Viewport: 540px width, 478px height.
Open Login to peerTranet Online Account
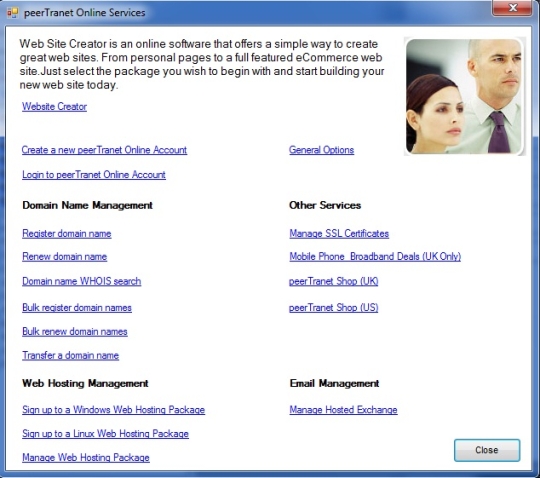tap(94, 175)
